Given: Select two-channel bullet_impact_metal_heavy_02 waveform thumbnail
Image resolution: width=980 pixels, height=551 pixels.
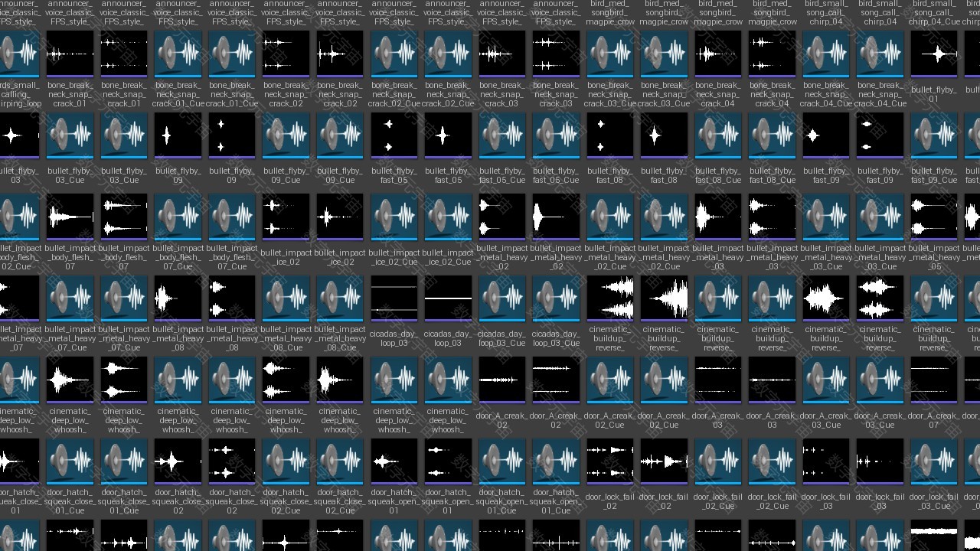Looking at the screenshot, I should tap(501, 217).
